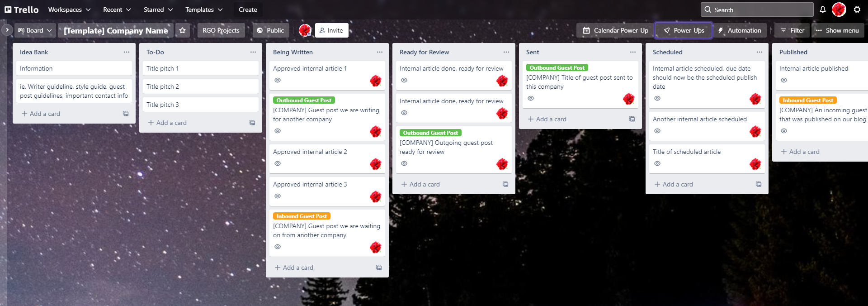
Task: Click orange Inbound Guest Post label in Being Written
Action: 302,216
